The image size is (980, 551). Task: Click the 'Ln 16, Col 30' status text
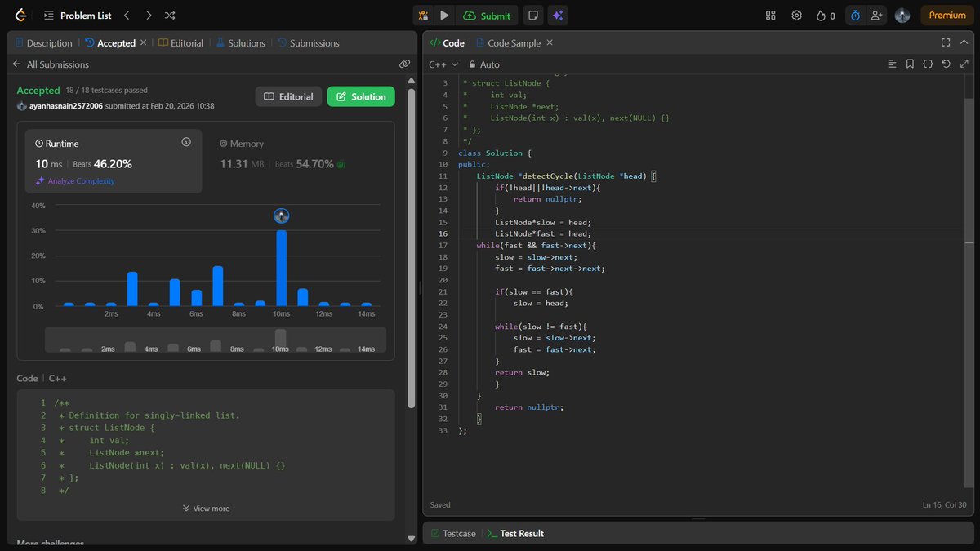(x=944, y=505)
